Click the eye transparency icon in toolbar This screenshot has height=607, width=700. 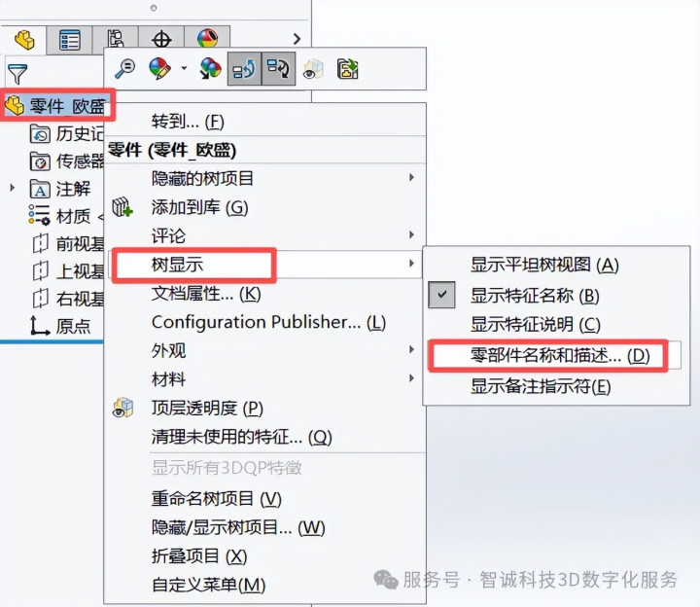313,69
